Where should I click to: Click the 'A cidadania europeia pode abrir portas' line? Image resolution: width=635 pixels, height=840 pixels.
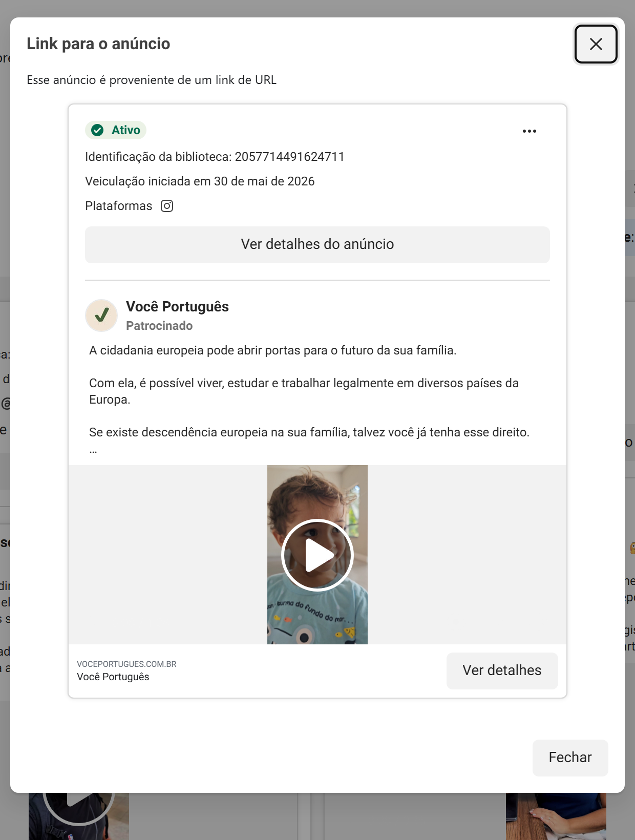(x=272, y=350)
